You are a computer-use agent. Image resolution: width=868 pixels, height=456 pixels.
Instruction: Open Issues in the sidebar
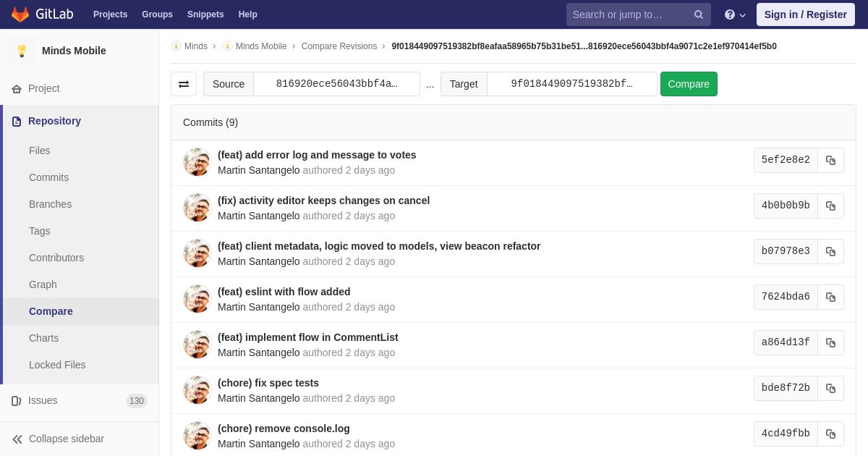(43, 400)
